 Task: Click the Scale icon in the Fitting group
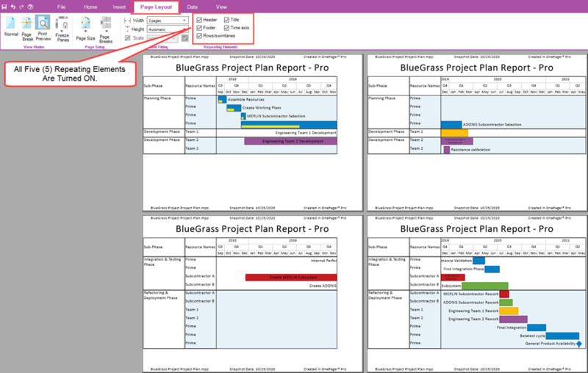click(x=127, y=38)
